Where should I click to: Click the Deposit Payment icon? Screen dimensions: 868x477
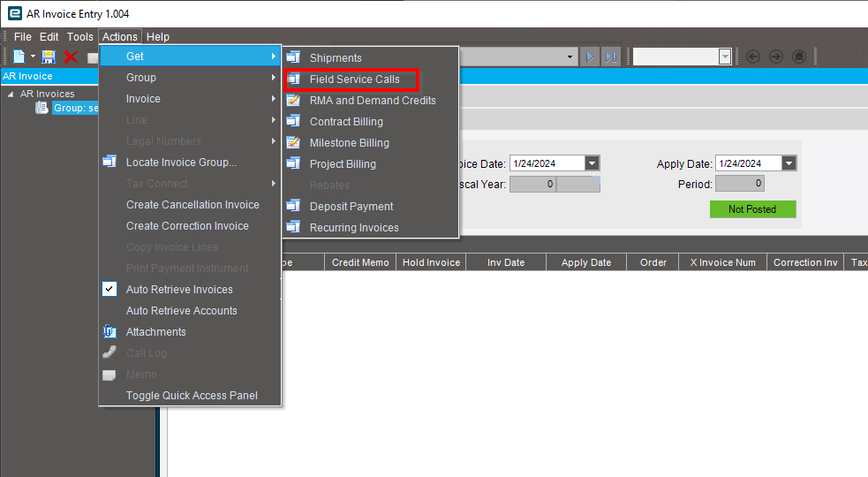click(293, 206)
